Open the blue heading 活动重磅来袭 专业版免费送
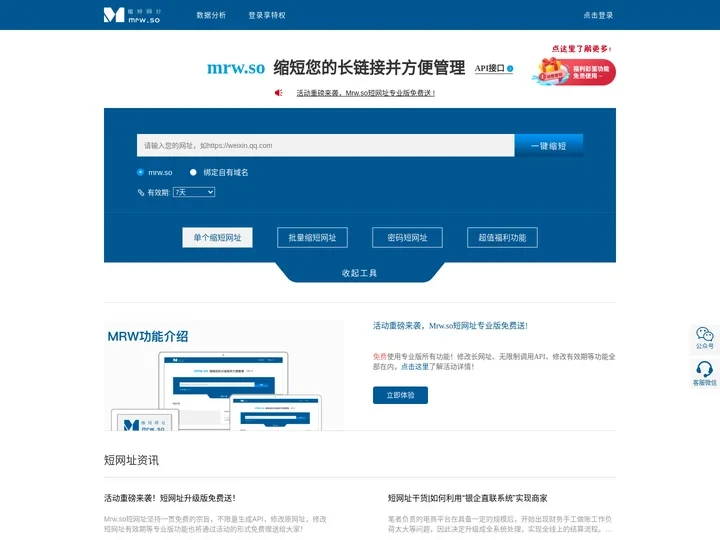 (450, 326)
